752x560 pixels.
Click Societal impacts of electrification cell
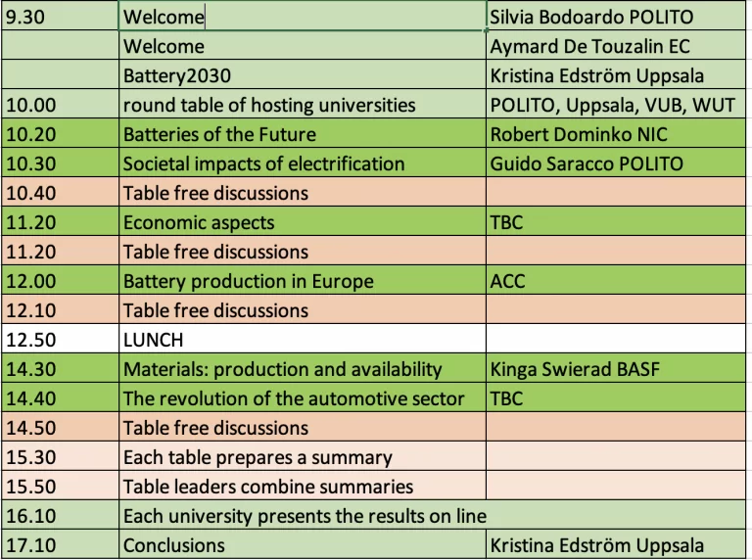(303, 163)
